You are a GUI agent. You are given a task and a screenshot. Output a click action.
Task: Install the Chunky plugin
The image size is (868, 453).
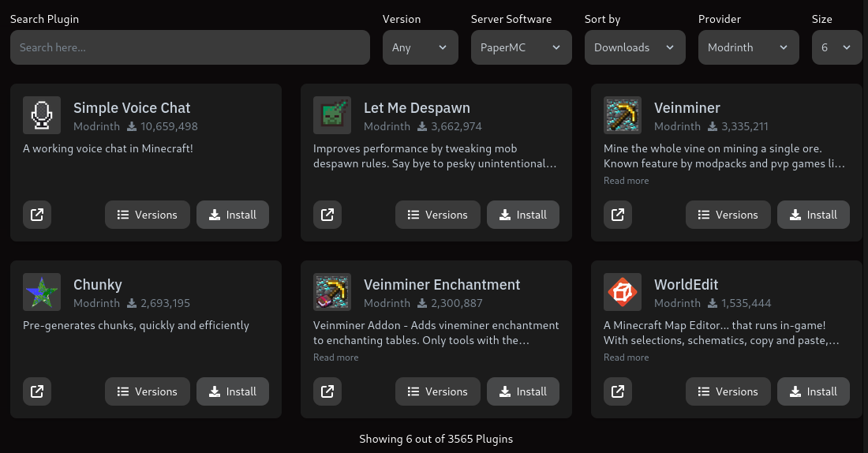point(233,391)
